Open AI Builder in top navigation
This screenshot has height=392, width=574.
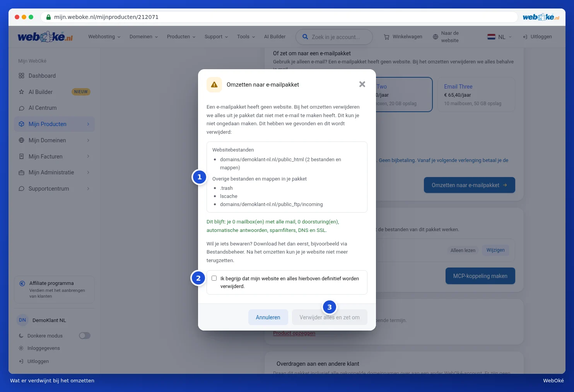(x=275, y=37)
